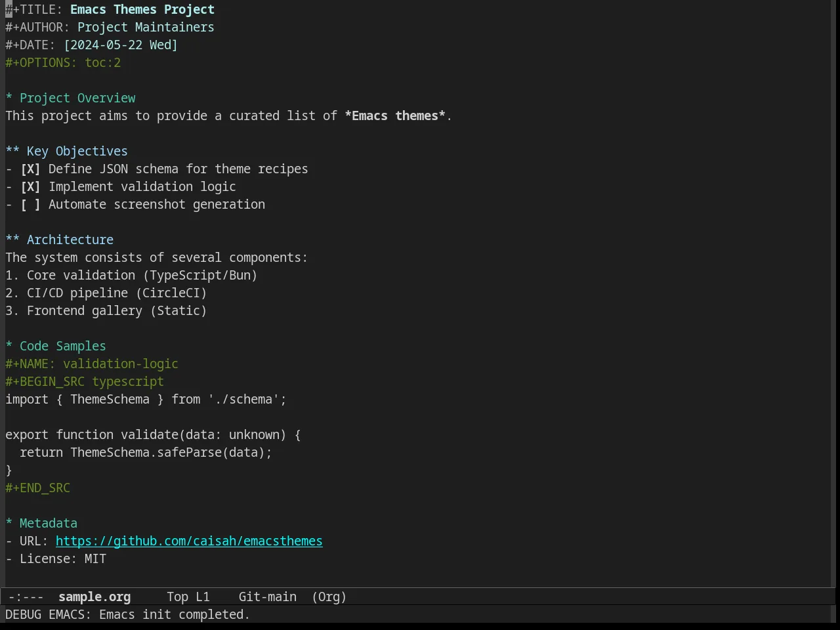The height and width of the screenshot is (630, 840).
Task: Click the Code Samples heading text
Action: [x=63, y=346]
